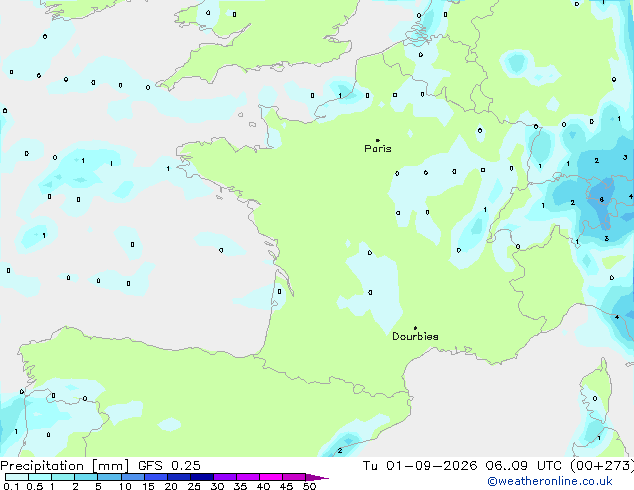This screenshot has width=634, height=490.
Task: Click the '(00+273)' forecast offset text
Action: (602, 466)
